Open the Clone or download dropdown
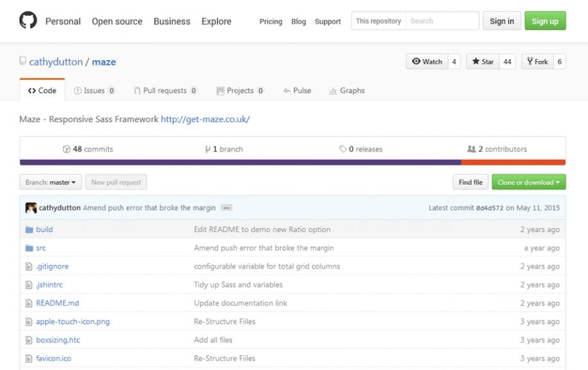 coord(528,182)
